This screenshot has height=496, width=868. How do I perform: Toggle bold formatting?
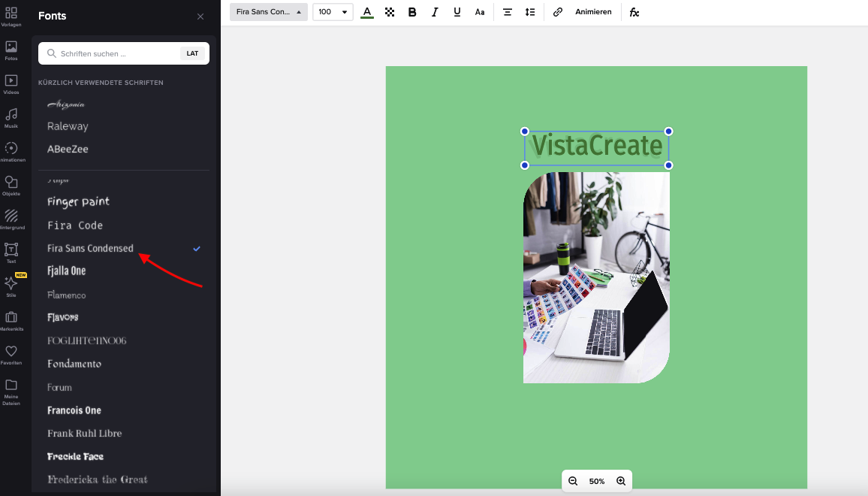(x=412, y=11)
